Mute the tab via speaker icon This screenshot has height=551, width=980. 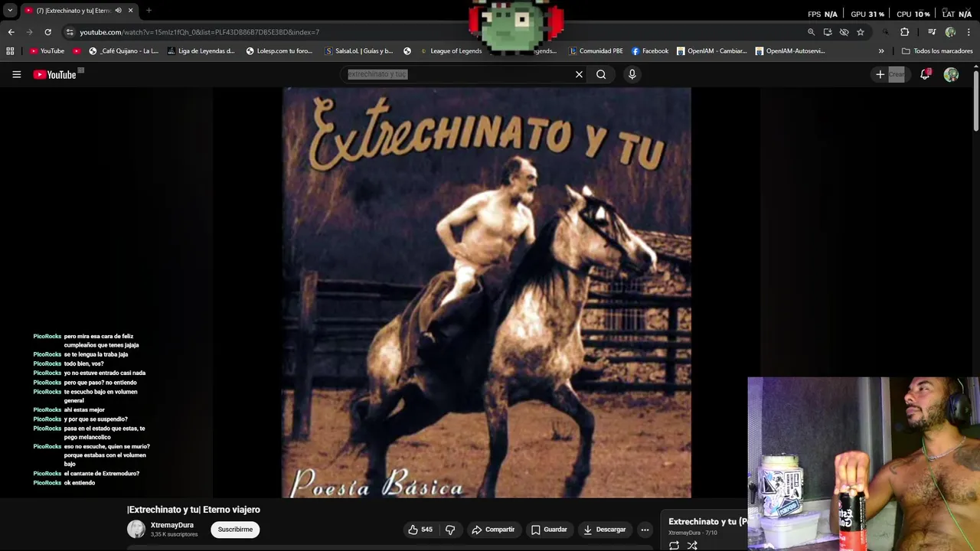(x=118, y=11)
